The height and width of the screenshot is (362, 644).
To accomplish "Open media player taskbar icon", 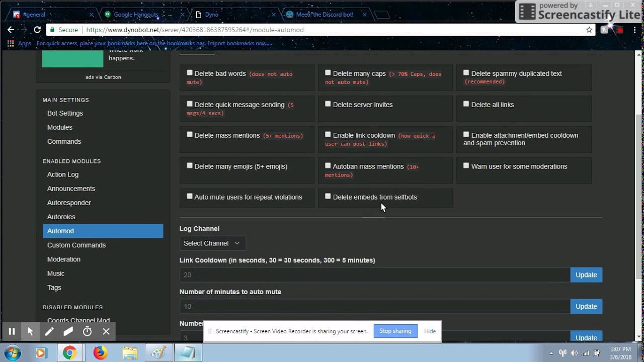I will [40, 353].
